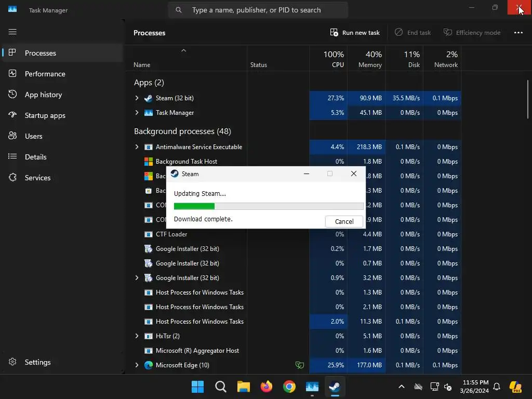The image size is (532, 399).
Task: Expand Antimalware Service Executable
Action: (137, 147)
